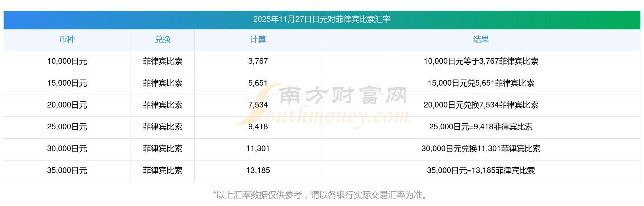The width and height of the screenshot is (644, 206).
Task: Click result 10,000日元等于3,767菲律宾比索
Action: tap(481, 61)
